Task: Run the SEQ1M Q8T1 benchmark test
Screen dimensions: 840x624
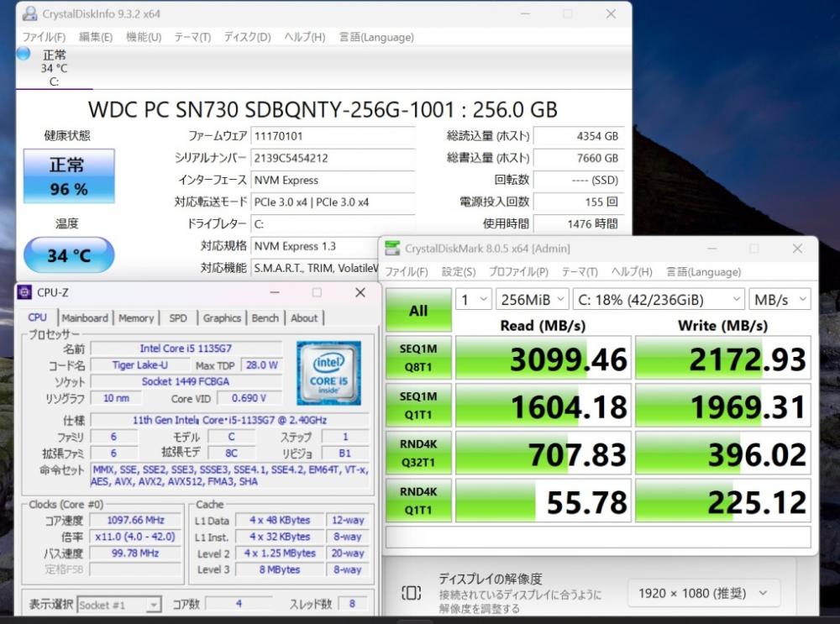Action: 418,357
